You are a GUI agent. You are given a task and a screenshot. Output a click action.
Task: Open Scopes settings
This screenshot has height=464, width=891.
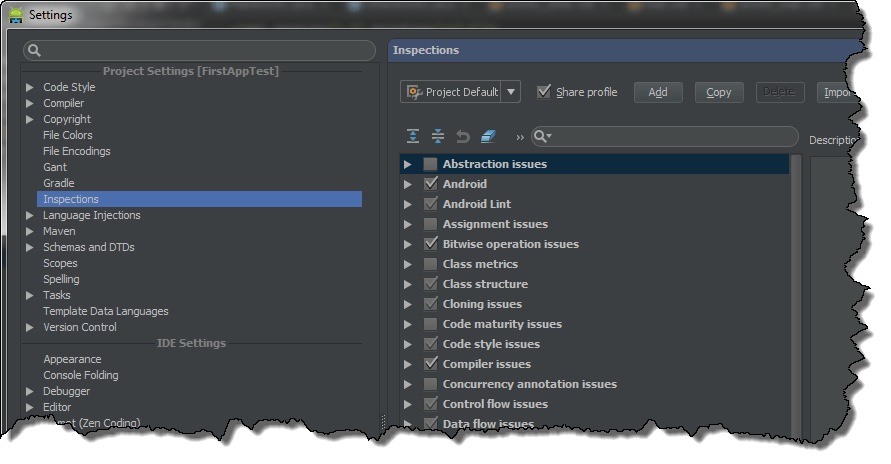(60, 263)
